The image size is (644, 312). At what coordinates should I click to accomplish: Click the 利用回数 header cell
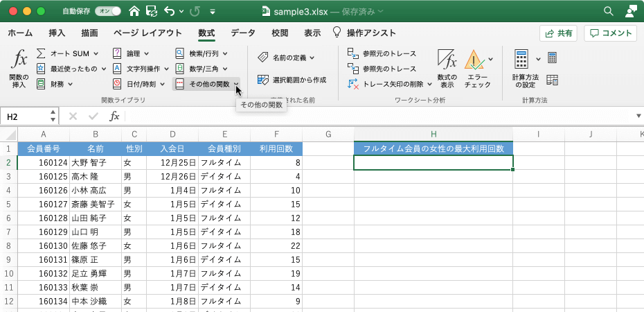276,148
